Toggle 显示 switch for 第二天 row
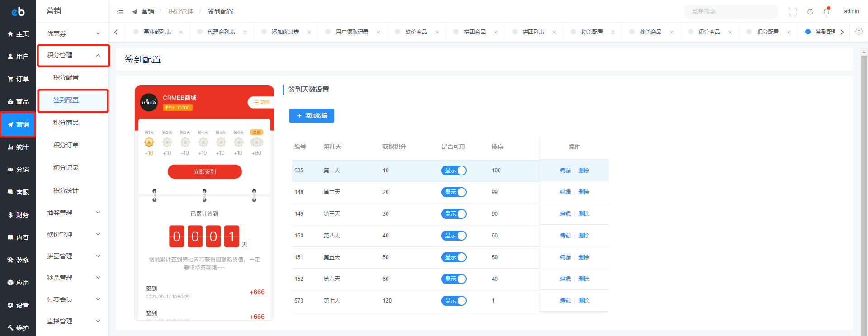 (453, 192)
